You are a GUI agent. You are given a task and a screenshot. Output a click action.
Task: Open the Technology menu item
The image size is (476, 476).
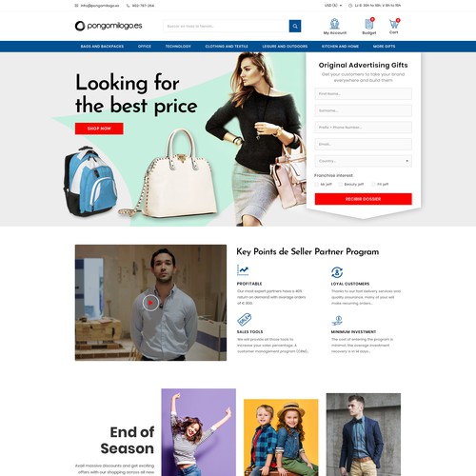[178, 47]
